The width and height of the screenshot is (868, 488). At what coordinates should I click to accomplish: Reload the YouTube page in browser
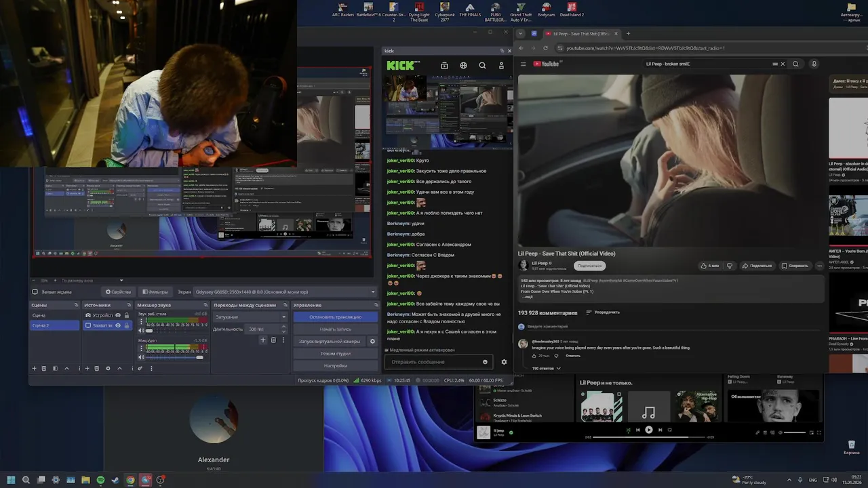545,48
